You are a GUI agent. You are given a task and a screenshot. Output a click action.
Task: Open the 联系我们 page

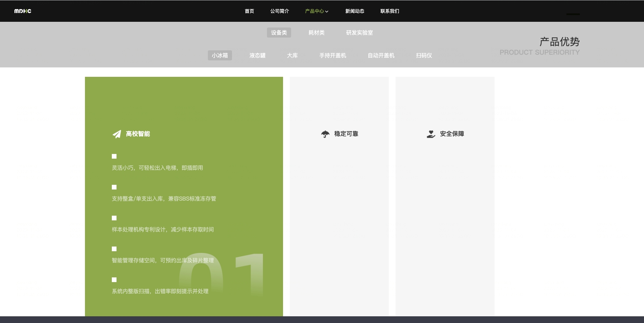389,11
